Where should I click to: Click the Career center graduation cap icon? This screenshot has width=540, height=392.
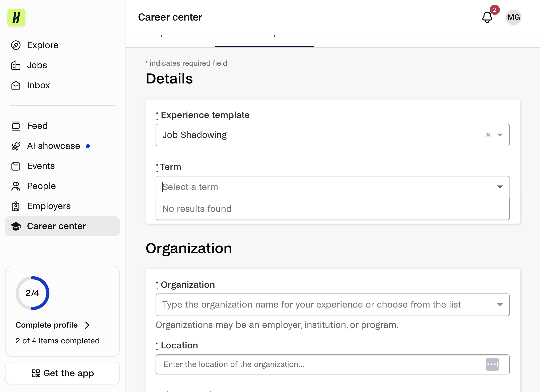point(16,226)
